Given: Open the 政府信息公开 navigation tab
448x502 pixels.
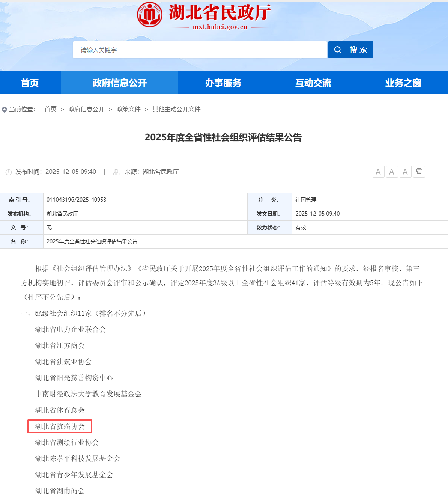Looking at the screenshot, I should pyautogui.click(x=119, y=83).
